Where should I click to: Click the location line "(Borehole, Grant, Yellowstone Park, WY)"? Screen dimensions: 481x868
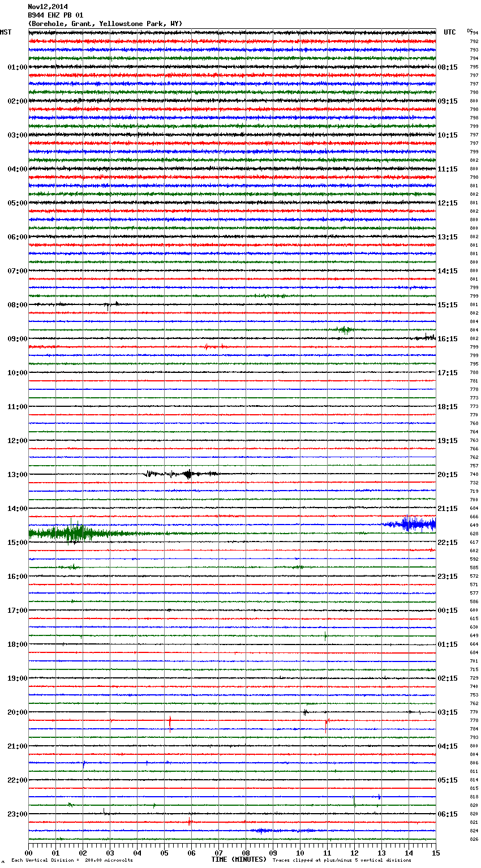105,24
